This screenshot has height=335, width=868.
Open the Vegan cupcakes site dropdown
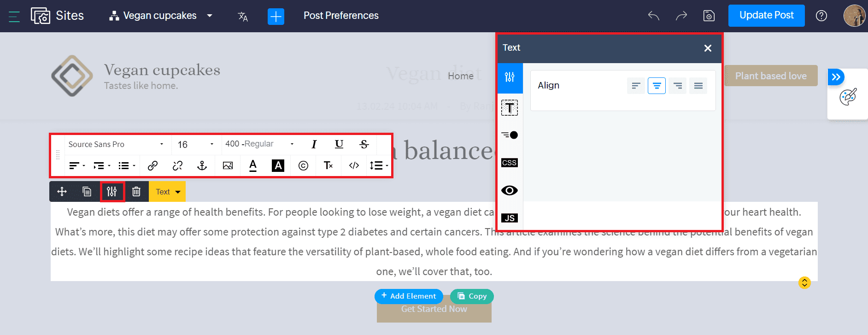click(x=161, y=16)
